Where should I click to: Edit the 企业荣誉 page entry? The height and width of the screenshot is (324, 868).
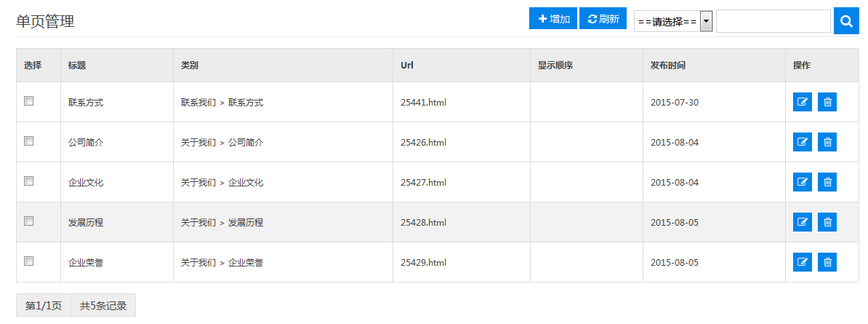803,262
